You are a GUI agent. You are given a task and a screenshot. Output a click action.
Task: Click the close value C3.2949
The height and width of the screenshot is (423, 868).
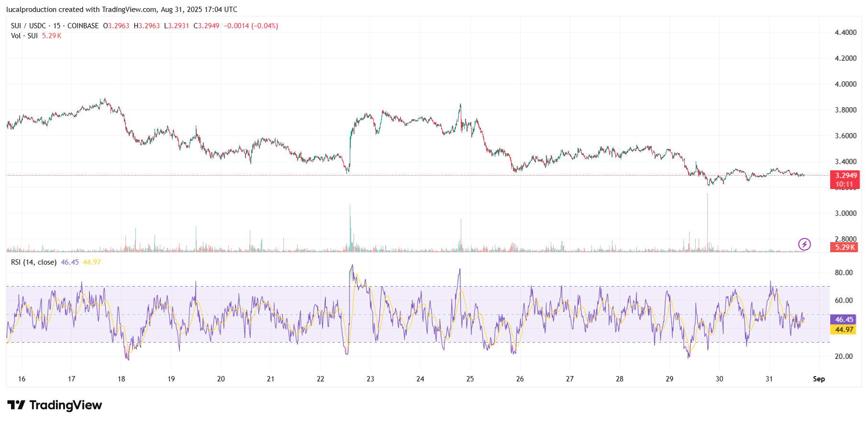click(x=206, y=26)
